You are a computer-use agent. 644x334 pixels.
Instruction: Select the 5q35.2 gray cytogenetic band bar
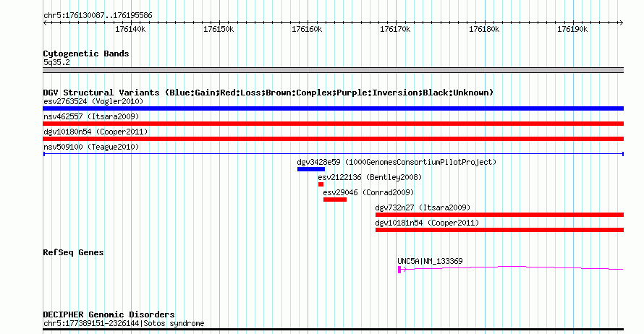click(x=333, y=70)
